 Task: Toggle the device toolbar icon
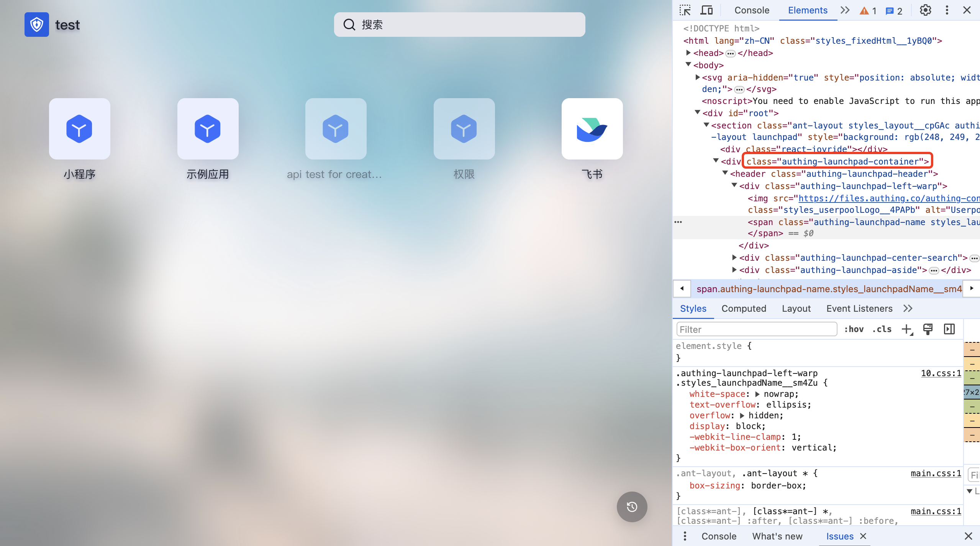tap(706, 10)
